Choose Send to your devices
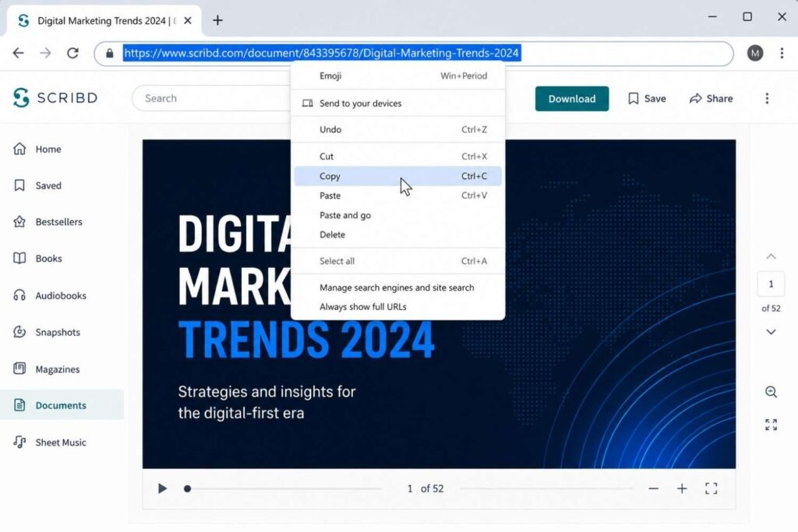The height and width of the screenshot is (532, 798). pyautogui.click(x=398, y=104)
